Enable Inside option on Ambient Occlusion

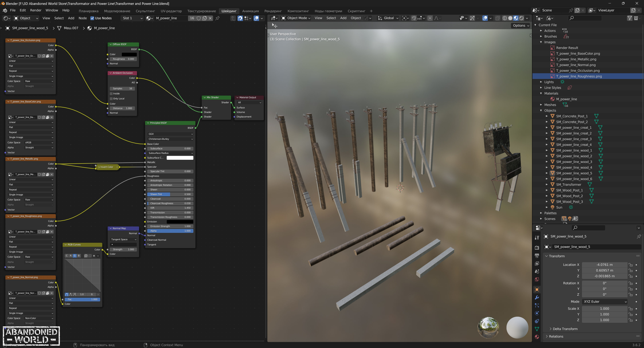[x=112, y=94]
